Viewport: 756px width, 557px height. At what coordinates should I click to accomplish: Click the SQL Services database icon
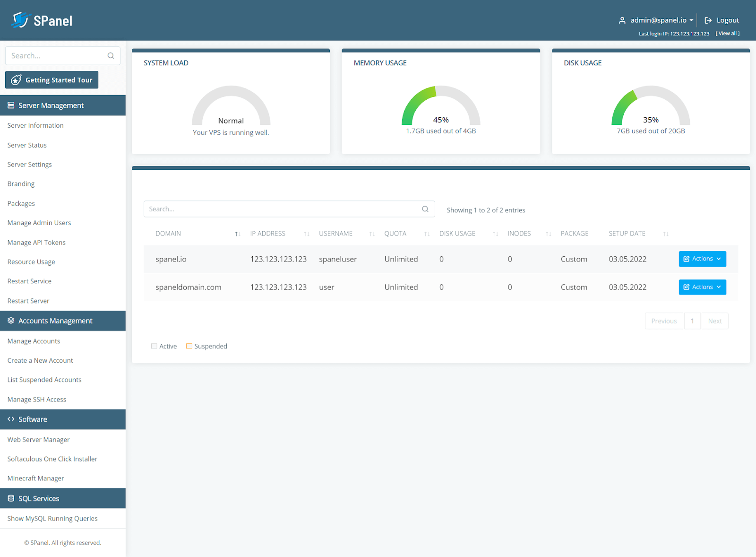pyautogui.click(x=10, y=498)
